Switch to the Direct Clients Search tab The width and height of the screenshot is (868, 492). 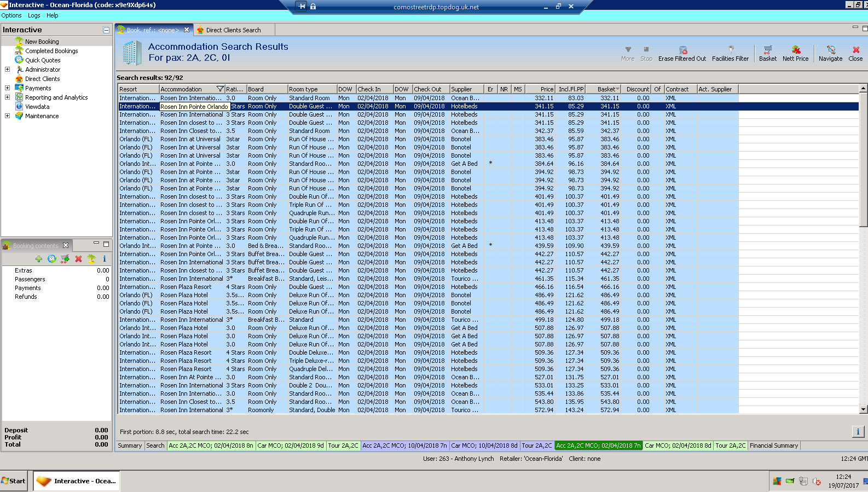click(233, 30)
